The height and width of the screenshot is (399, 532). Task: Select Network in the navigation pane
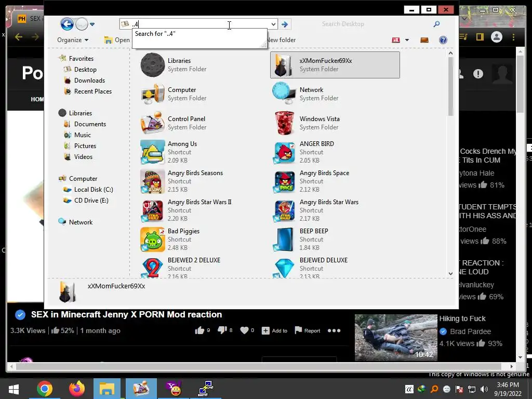(81, 222)
